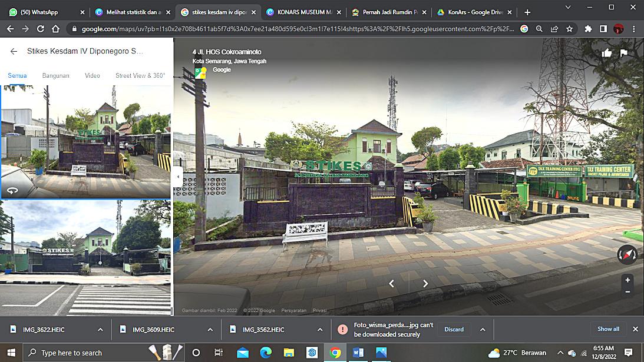Open the Chrome profile avatar

pos(619,29)
